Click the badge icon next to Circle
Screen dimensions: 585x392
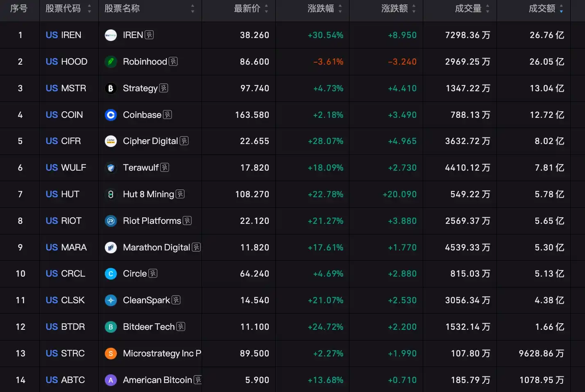click(x=153, y=273)
